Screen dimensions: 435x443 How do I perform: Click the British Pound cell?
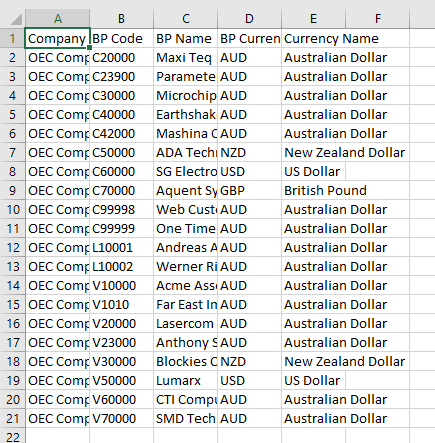pyautogui.click(x=313, y=191)
